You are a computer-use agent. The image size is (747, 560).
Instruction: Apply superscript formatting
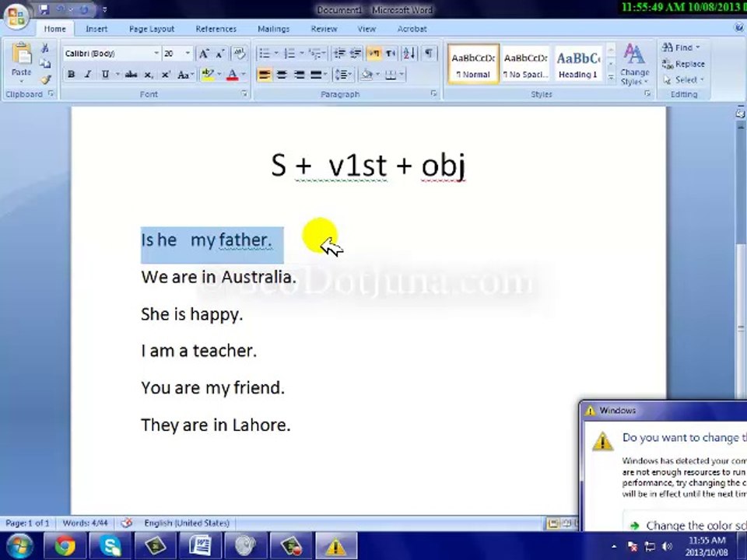(165, 75)
